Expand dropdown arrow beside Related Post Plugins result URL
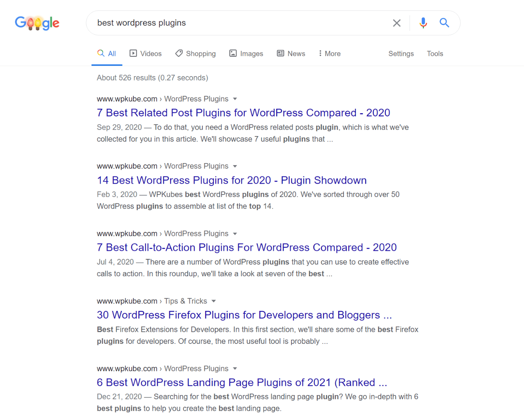524x420 pixels. 235,99
